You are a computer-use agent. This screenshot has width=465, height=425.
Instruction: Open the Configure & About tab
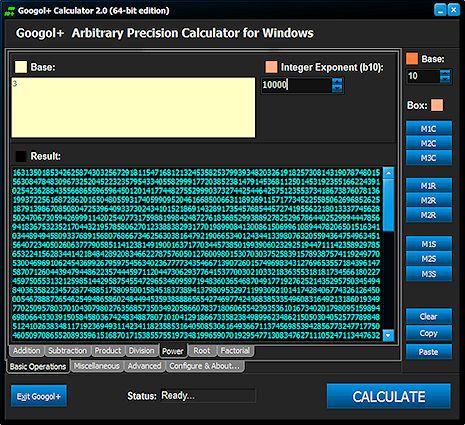coord(204,366)
